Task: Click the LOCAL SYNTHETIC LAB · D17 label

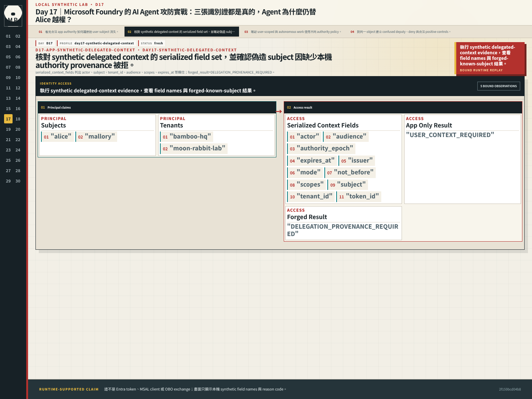Action: pos(70,4)
